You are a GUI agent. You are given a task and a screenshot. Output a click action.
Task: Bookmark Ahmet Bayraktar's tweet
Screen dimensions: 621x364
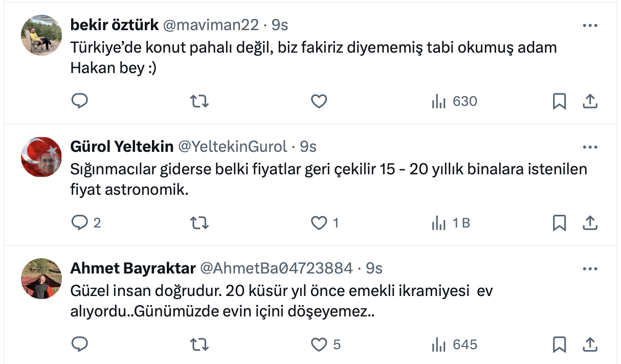point(559,345)
